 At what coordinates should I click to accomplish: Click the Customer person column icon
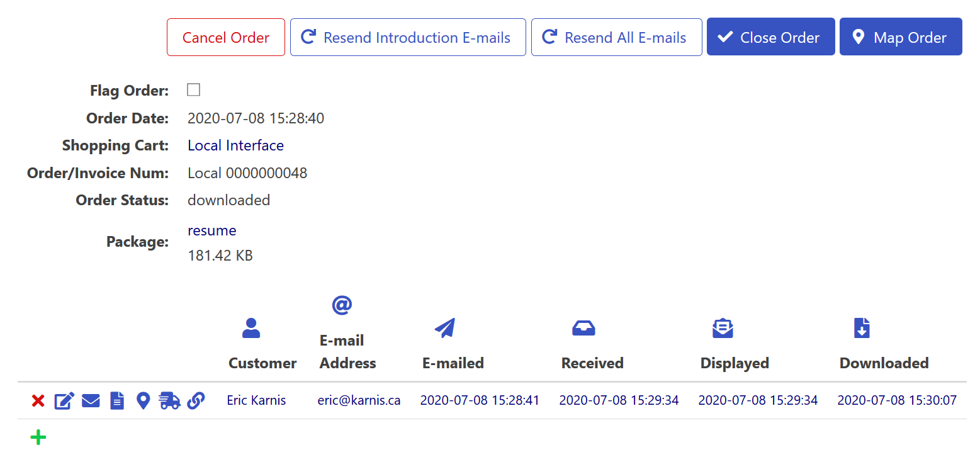coord(251,327)
